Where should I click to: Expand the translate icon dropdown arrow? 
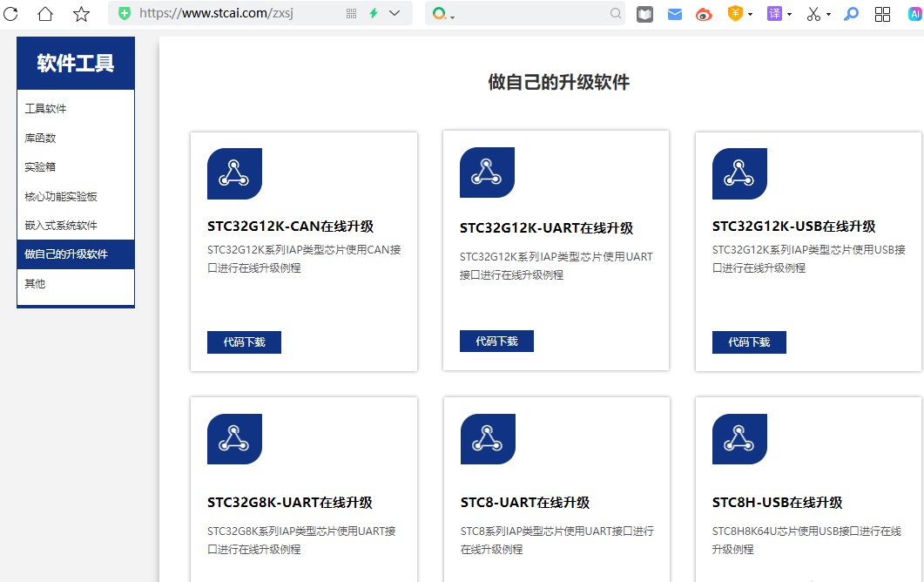789,14
